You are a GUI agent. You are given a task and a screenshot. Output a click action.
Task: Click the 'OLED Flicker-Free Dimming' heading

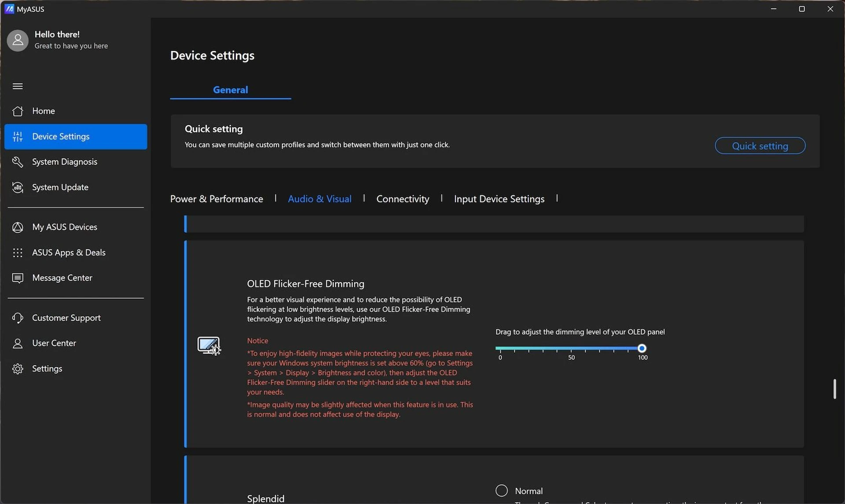click(305, 284)
